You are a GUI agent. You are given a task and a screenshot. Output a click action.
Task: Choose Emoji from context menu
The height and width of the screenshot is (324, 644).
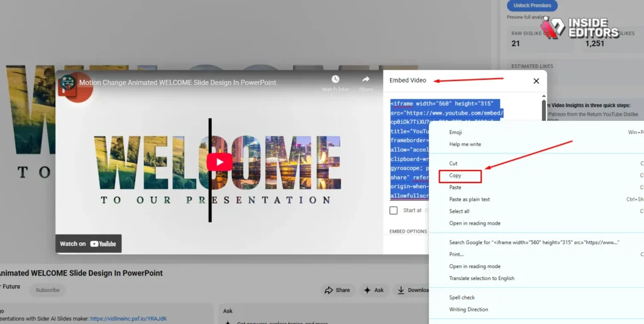(455, 132)
